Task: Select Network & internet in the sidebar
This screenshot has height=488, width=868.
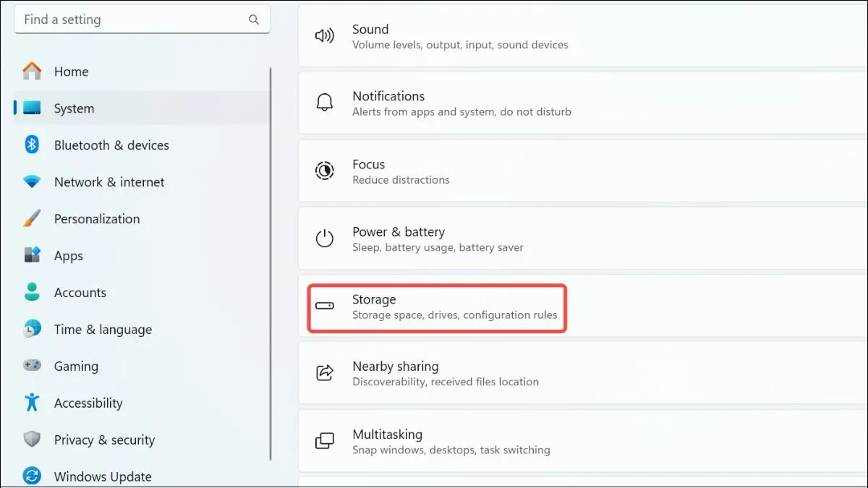Action: click(109, 181)
